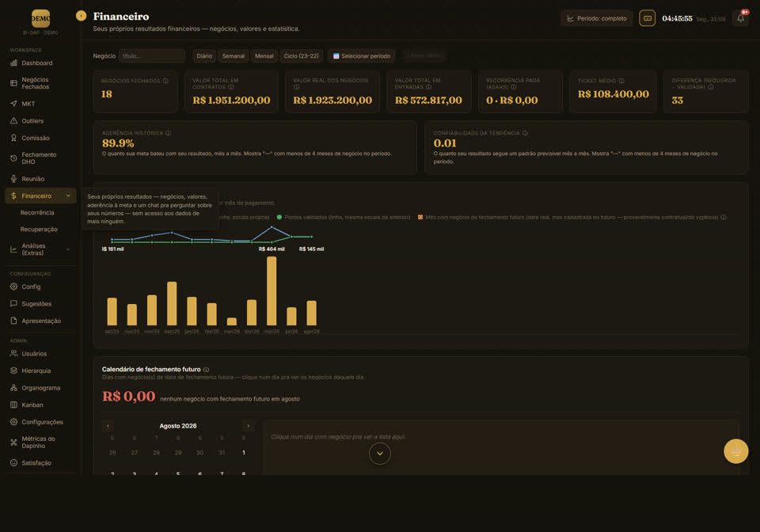Show info for Valor Total em Contratos
The width and height of the screenshot is (760, 532).
(231, 87)
